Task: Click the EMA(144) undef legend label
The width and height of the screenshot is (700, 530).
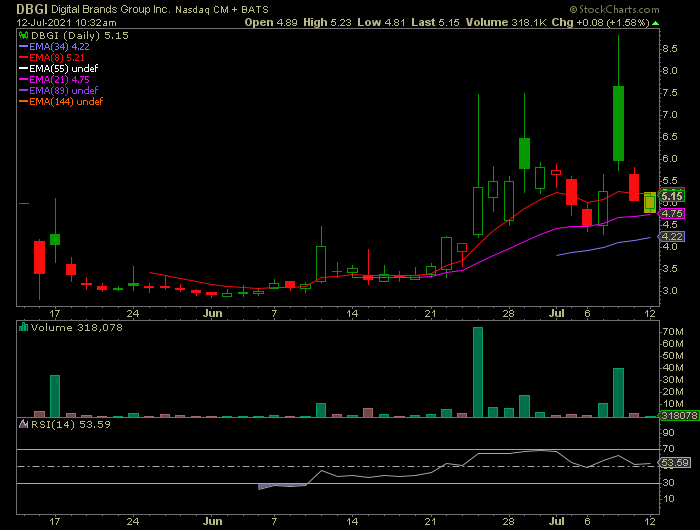Action: [x=67, y=101]
